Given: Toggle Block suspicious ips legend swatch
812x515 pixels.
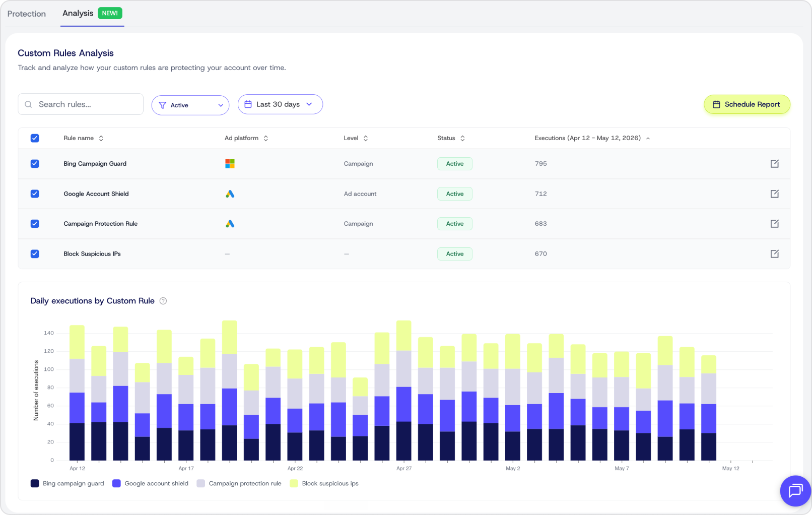Looking at the screenshot, I should coord(294,483).
